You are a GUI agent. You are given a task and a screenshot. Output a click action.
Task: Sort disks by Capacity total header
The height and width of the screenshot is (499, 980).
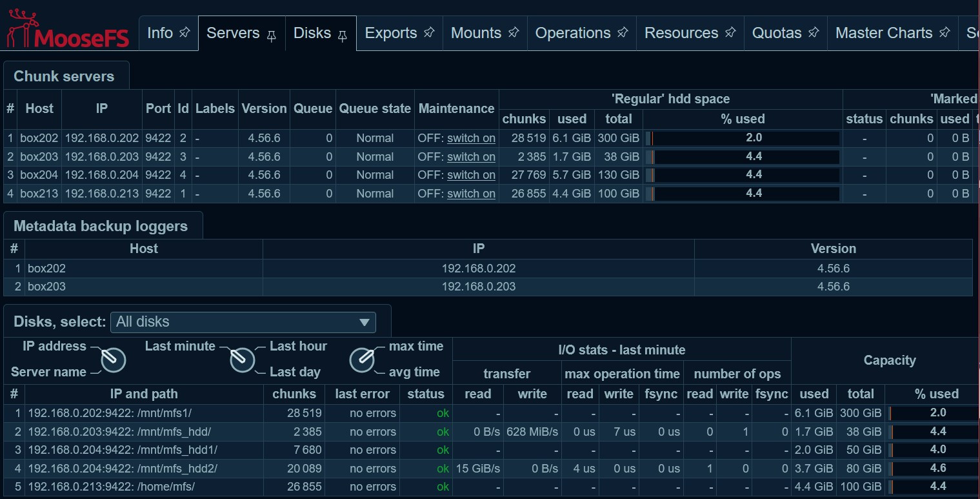[x=861, y=394]
